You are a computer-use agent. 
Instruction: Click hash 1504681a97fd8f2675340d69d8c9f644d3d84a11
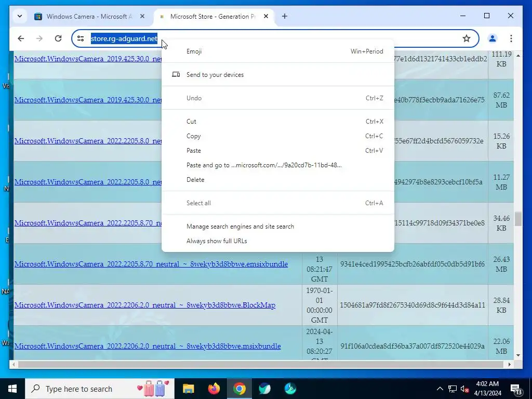point(412,305)
